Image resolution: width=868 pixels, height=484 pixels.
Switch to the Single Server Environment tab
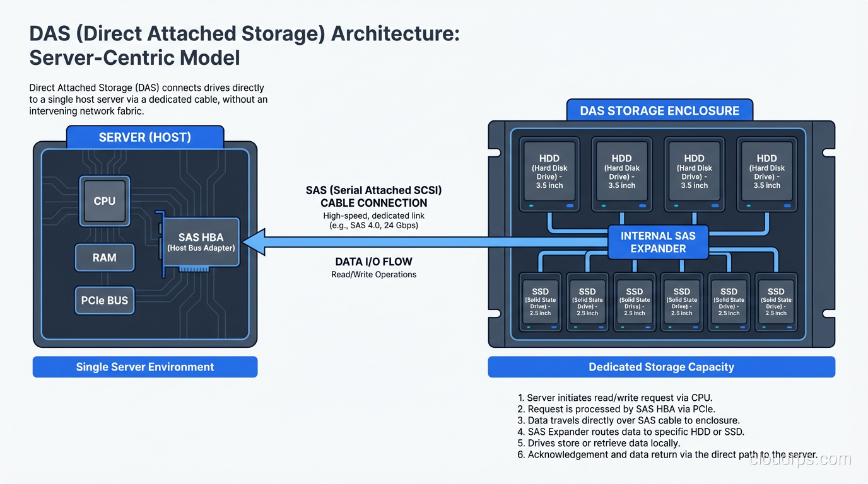(x=144, y=367)
